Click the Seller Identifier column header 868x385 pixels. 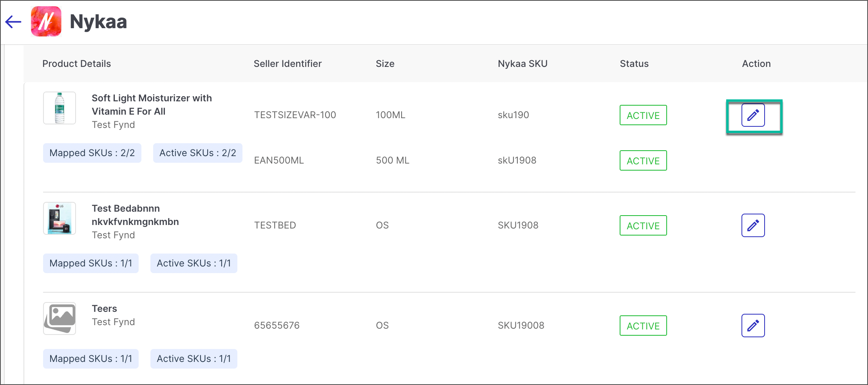click(288, 64)
